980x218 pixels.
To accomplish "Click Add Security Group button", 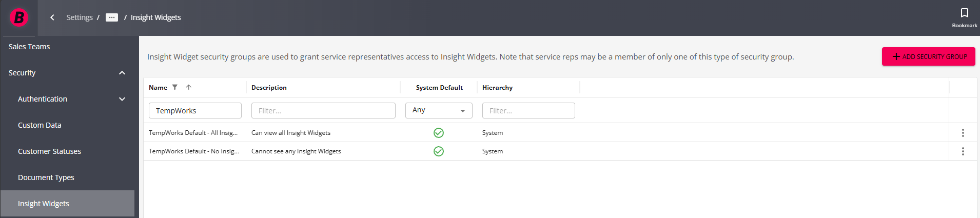I will [928, 56].
